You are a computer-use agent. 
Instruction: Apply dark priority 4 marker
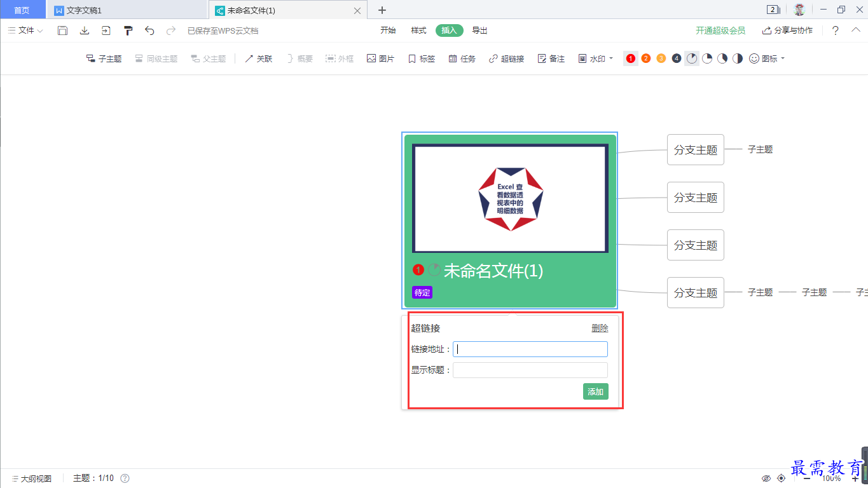pos(677,58)
